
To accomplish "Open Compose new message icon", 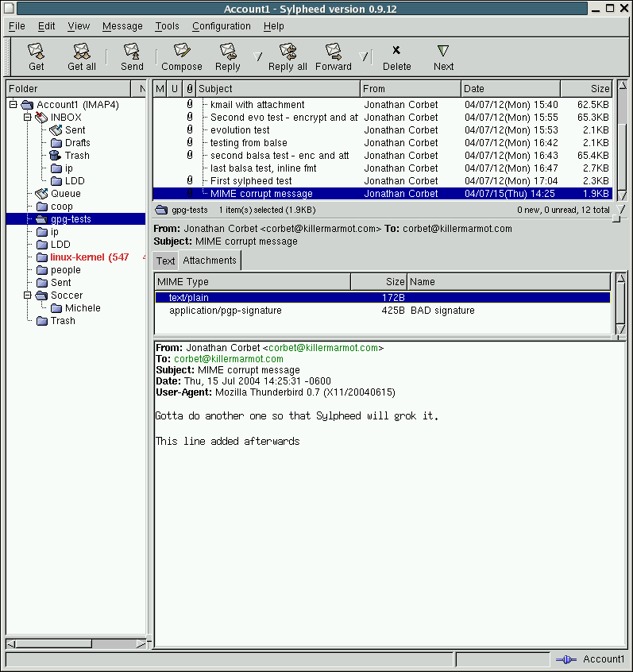I will coord(182,51).
